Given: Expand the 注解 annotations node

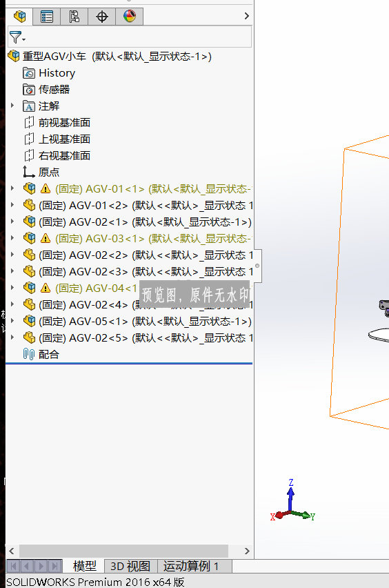Looking at the screenshot, I should click(12, 106).
